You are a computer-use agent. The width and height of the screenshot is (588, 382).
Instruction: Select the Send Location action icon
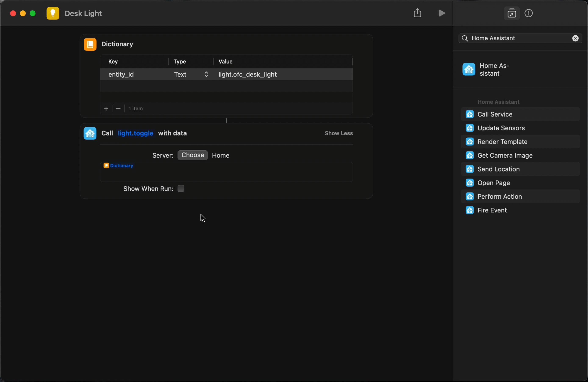pyautogui.click(x=470, y=169)
